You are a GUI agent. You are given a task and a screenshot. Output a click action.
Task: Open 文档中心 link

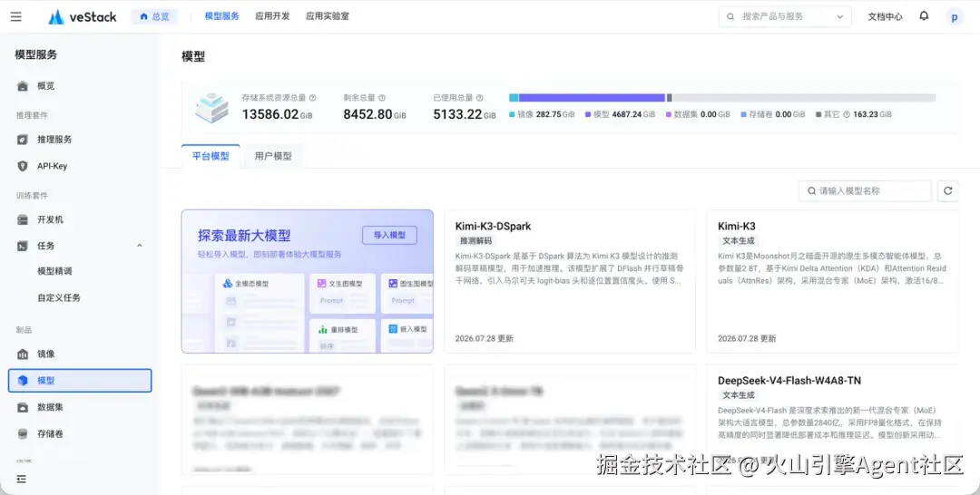[885, 17]
